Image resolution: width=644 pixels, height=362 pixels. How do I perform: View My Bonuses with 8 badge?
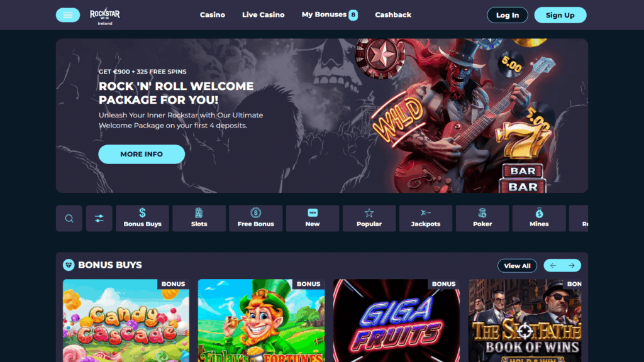(x=330, y=15)
